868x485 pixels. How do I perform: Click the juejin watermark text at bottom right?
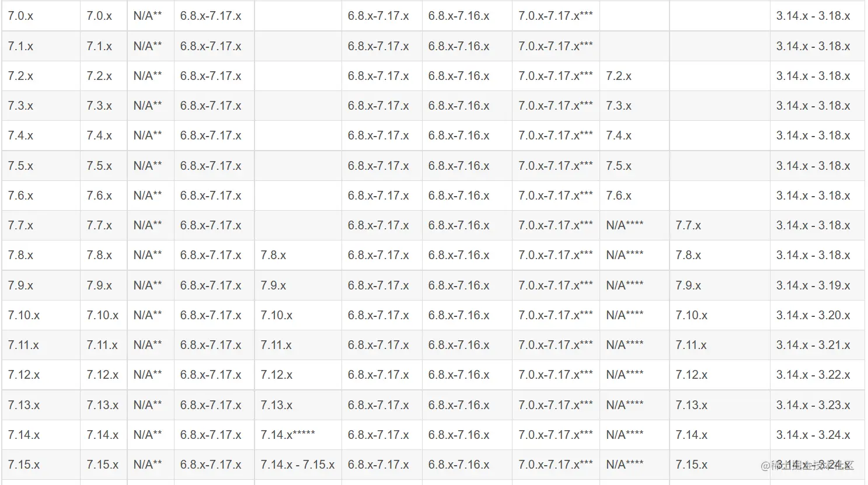[807, 465]
